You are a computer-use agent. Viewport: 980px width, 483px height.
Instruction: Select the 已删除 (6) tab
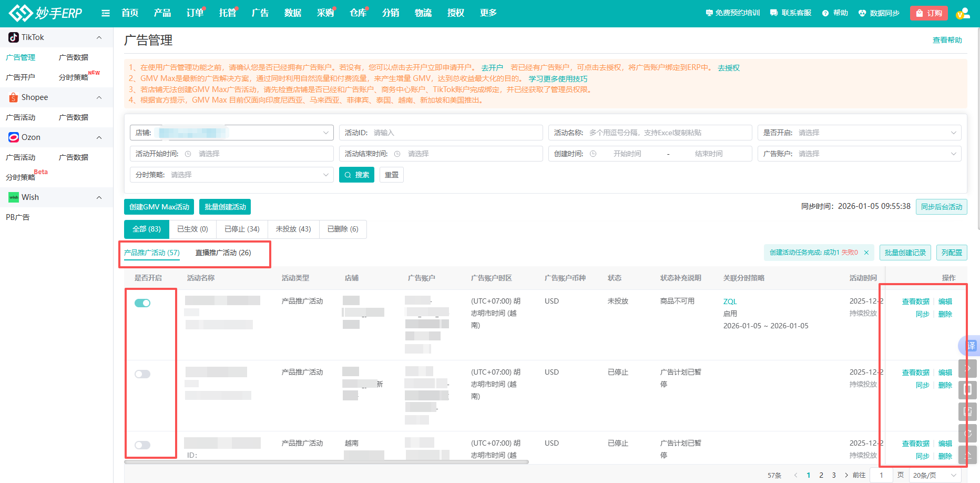343,229
